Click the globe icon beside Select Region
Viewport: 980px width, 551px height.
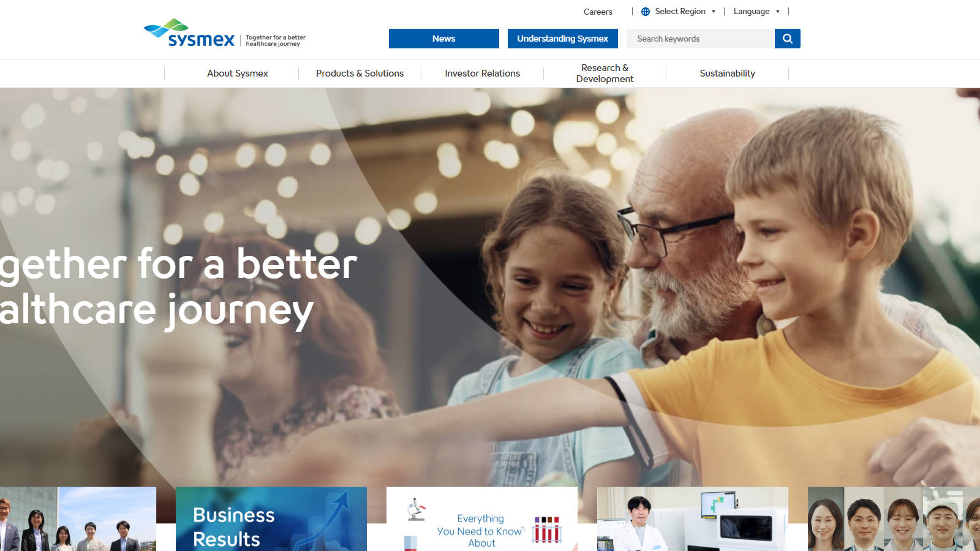[x=646, y=12]
